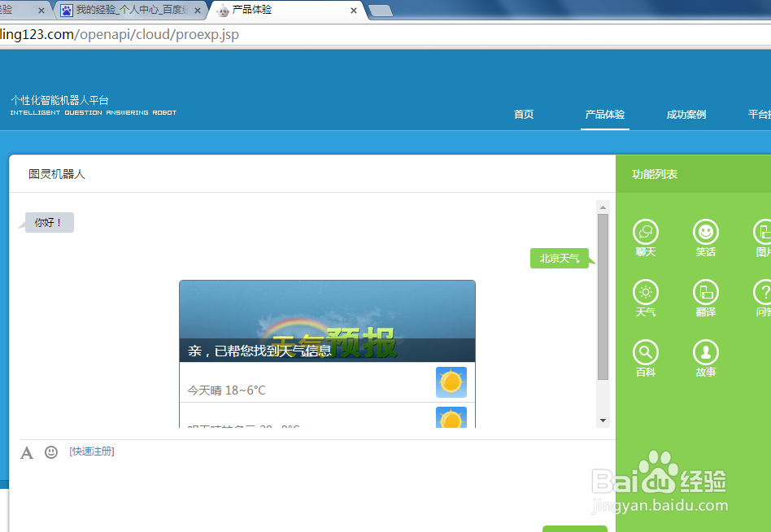Click the browser address bar URL

(x=120, y=34)
